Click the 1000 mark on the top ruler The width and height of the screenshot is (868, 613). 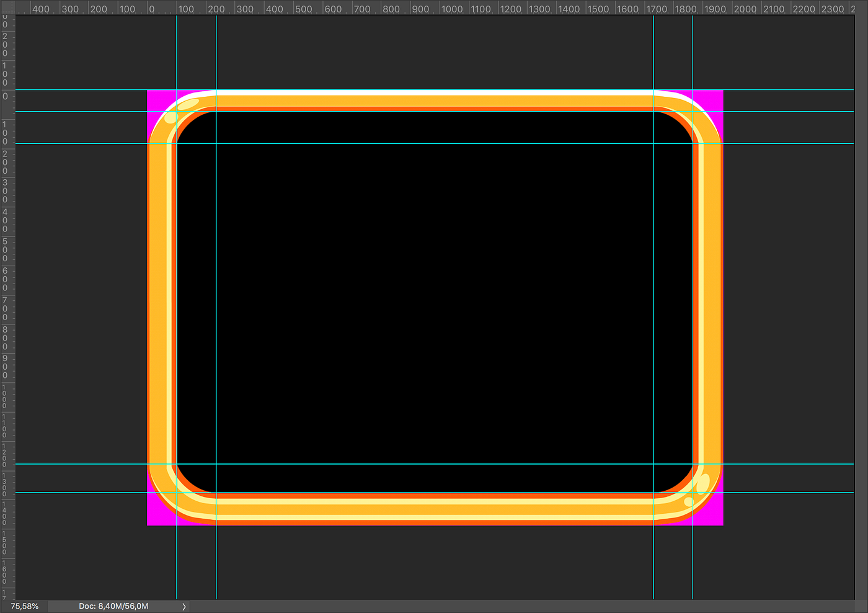pos(452,8)
